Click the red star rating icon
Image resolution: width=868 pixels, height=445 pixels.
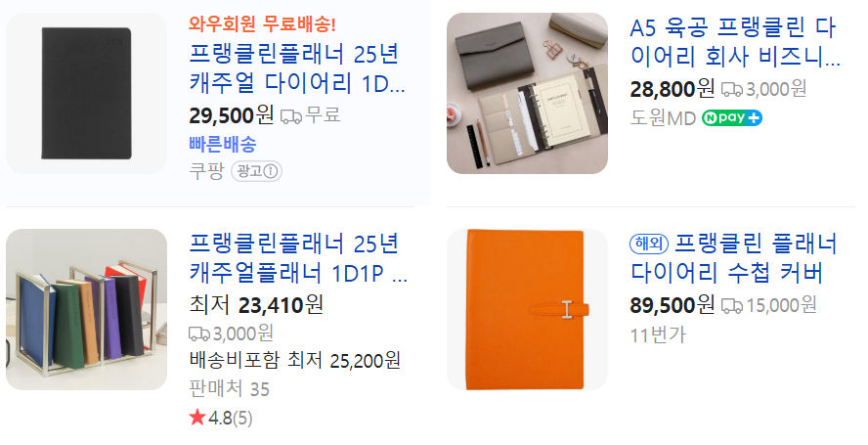[197, 418]
